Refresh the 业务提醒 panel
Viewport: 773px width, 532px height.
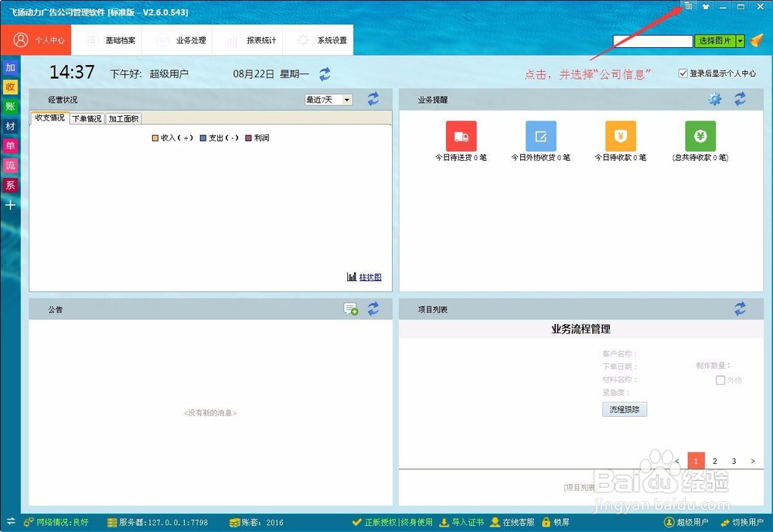(x=739, y=99)
